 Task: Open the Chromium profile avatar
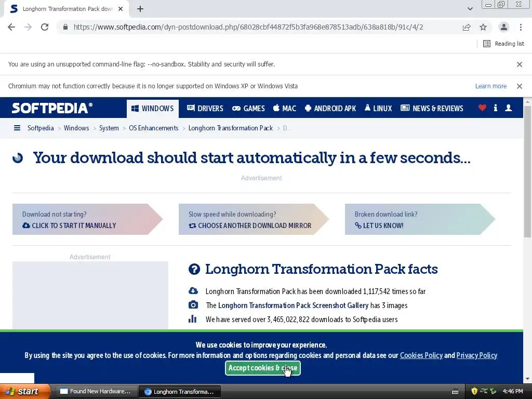pyautogui.click(x=504, y=27)
